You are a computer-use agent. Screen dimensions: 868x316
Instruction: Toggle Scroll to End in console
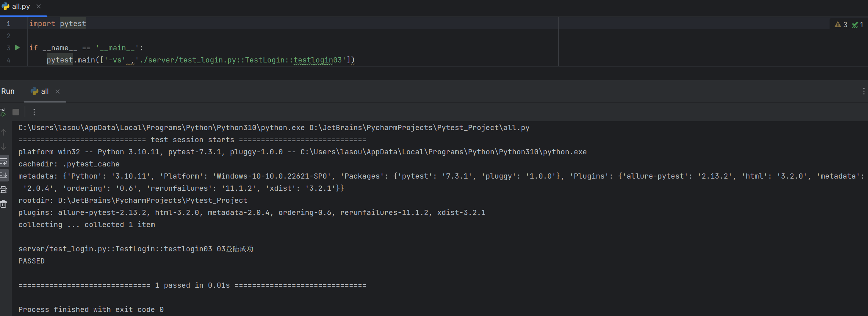4,175
